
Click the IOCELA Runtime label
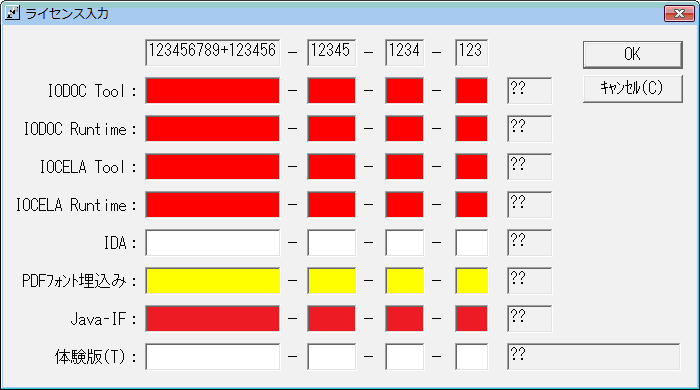76,205
